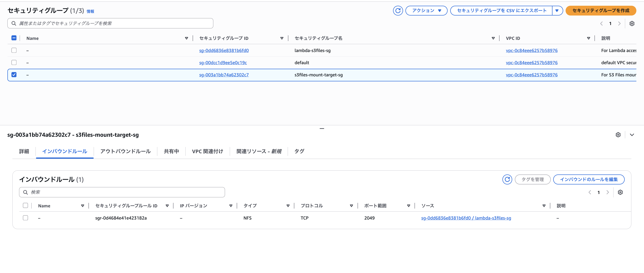The image size is (644, 273).
Task: Refresh the inbound rules table
Action: click(507, 179)
